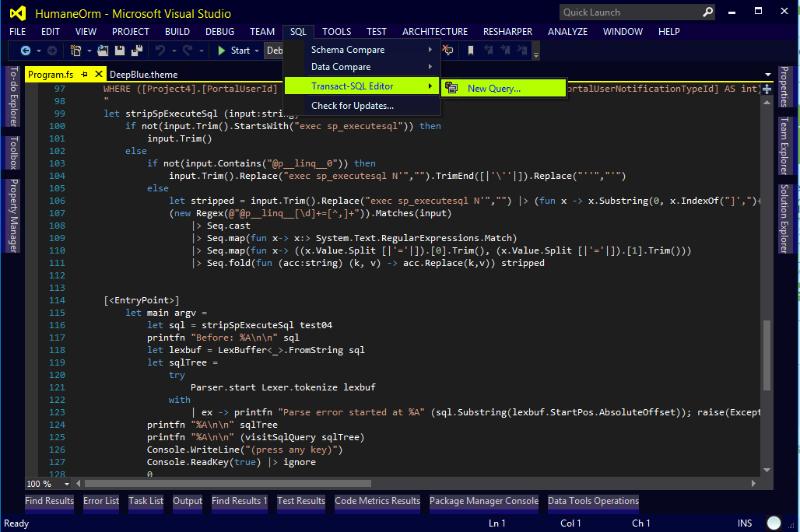Open the active documents list dropdown arrow
Viewport: 800px width, 532px height.
point(768,75)
